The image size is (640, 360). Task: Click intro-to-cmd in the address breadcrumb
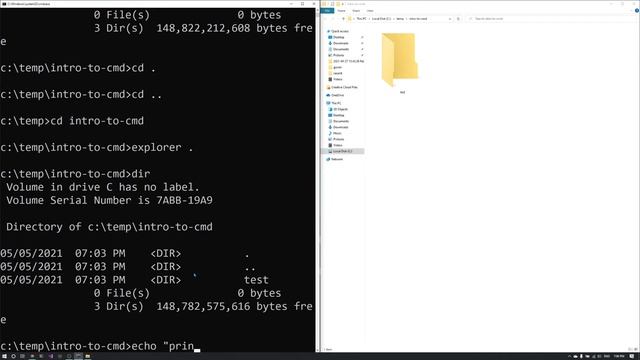(x=418, y=19)
